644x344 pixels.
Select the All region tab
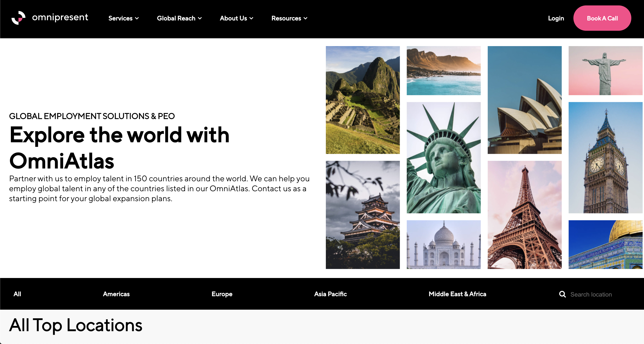pyautogui.click(x=17, y=294)
